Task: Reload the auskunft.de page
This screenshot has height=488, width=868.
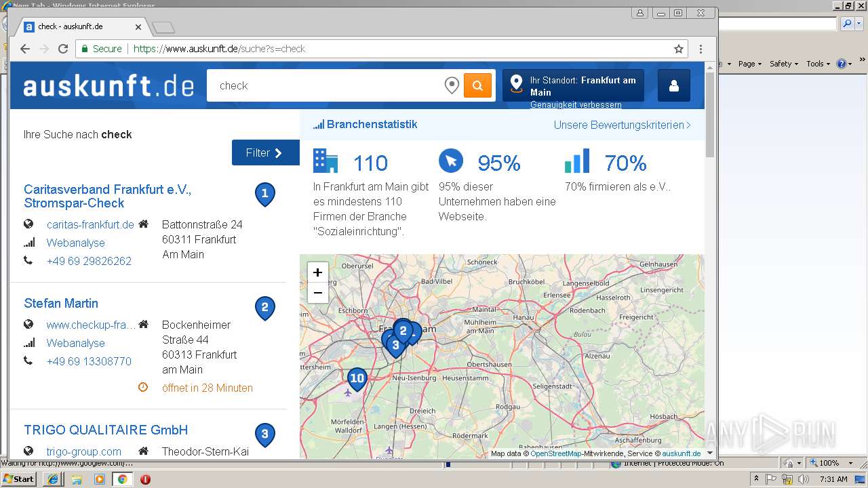Action: point(63,49)
